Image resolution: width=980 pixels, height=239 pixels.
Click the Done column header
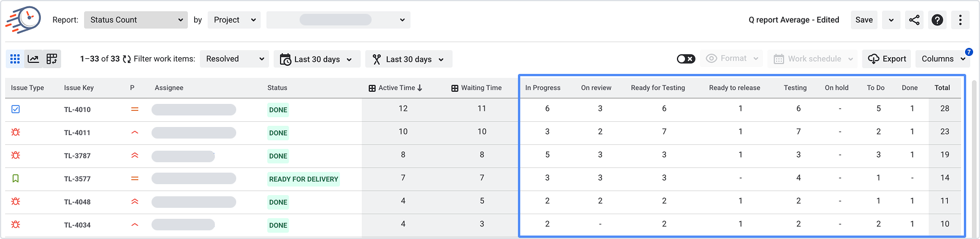[910, 88]
